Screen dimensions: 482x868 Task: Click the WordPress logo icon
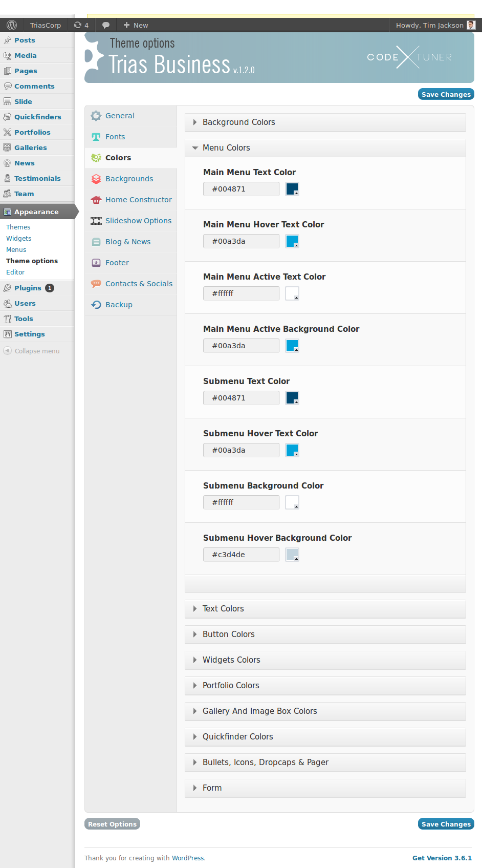coord(12,25)
